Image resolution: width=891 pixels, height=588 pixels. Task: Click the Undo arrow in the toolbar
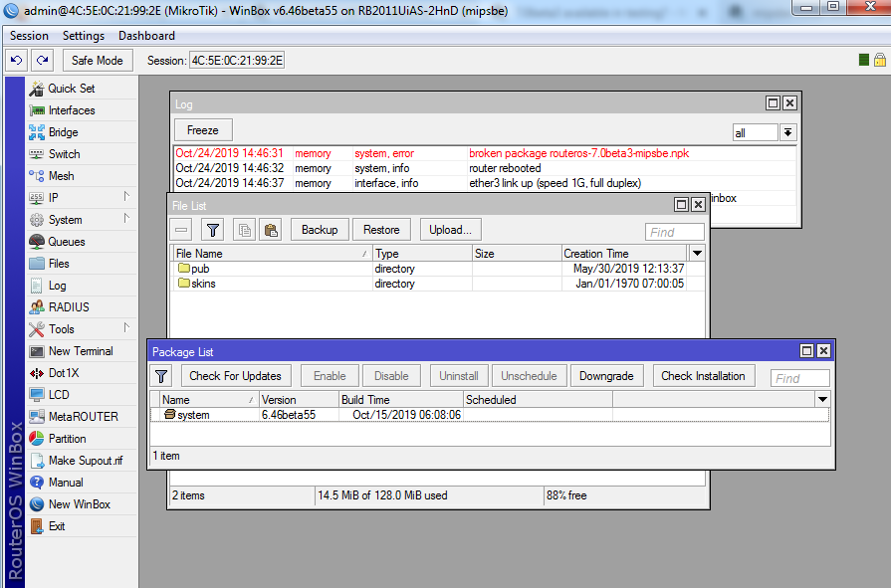click(17, 61)
